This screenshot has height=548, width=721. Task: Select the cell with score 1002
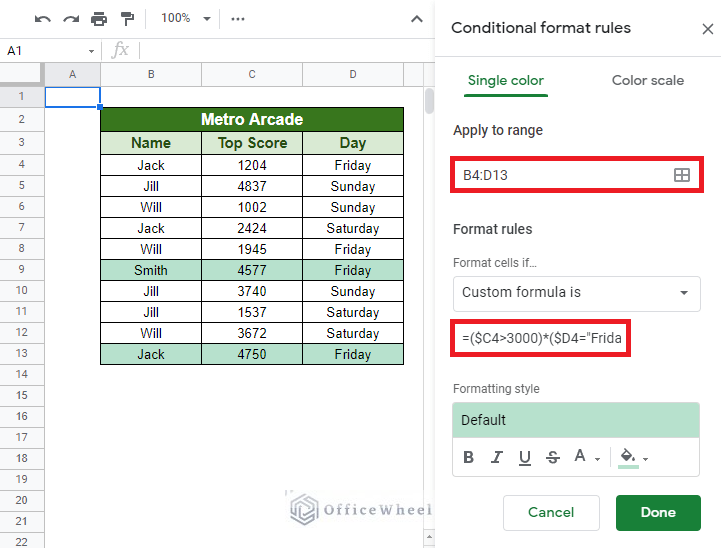[252, 207]
